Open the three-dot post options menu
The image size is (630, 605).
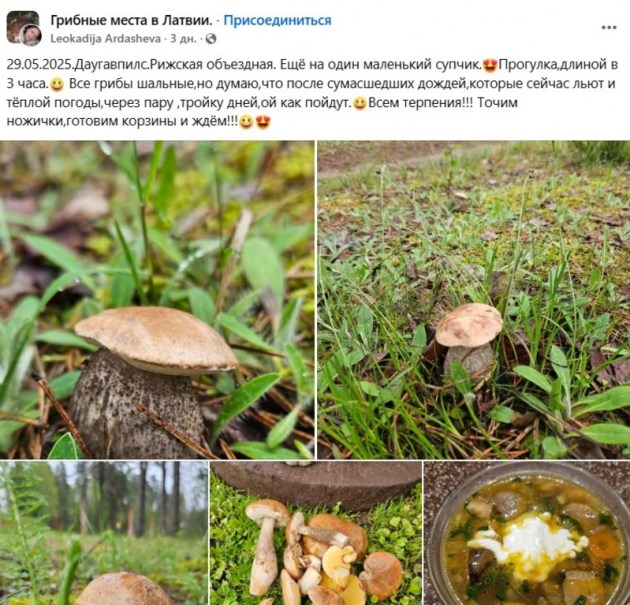click(x=609, y=27)
